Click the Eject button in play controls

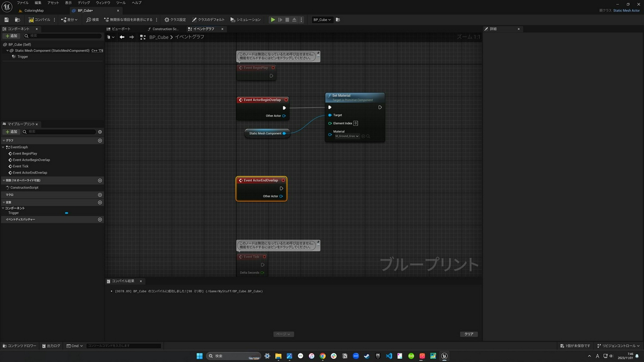point(294,20)
